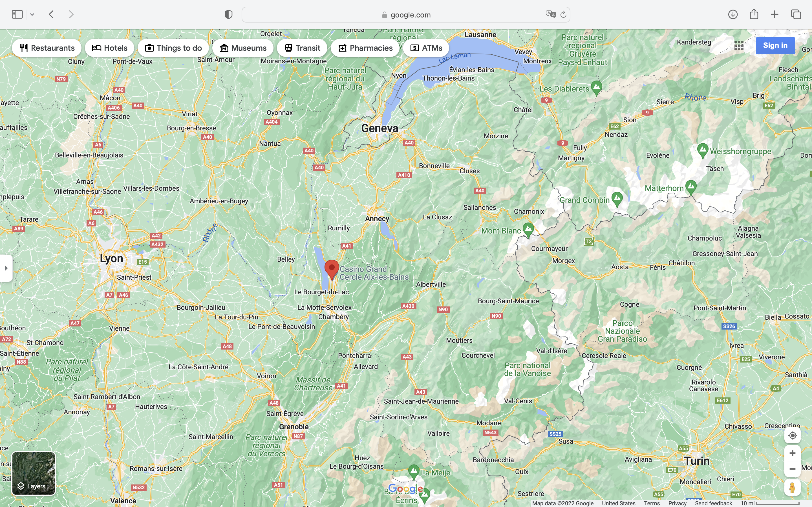Expand the collapsed side panel arrow

(x=6, y=268)
